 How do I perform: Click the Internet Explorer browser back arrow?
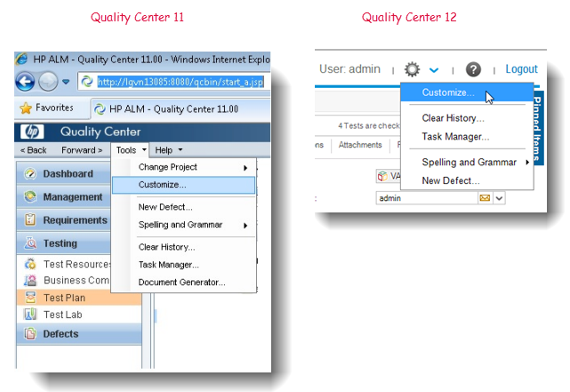click(25, 82)
